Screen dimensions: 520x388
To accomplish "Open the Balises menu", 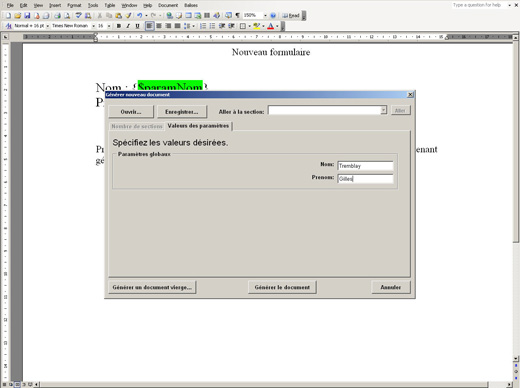I will coord(191,5).
